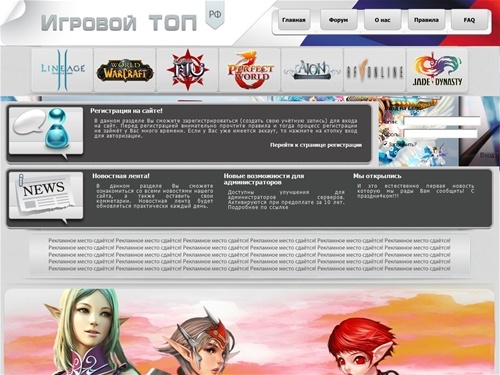Screen dimensions: 500x375
Task: Open the Форум menu item
Action: (338, 20)
